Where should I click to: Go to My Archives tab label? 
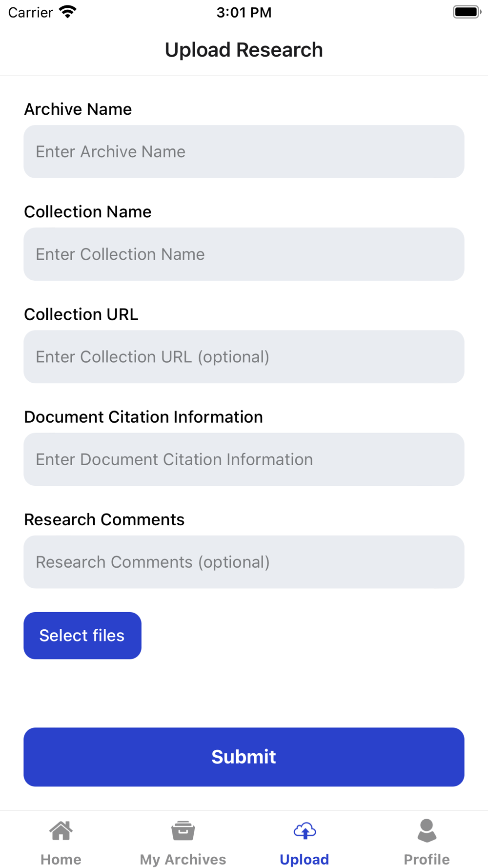point(183,859)
